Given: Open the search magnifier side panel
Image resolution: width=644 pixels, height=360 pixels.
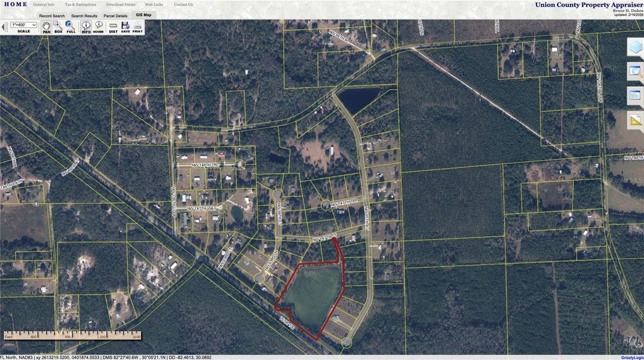Looking at the screenshot, I should click(x=635, y=71).
